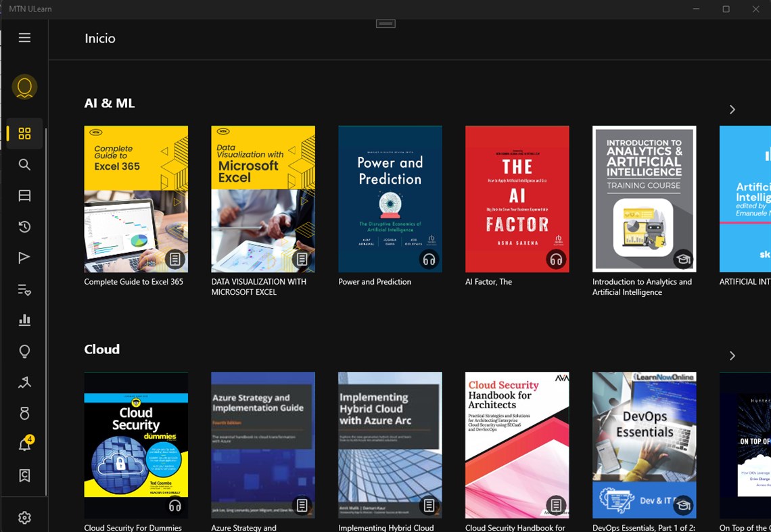Click the pull-down handle at top center

click(385, 24)
